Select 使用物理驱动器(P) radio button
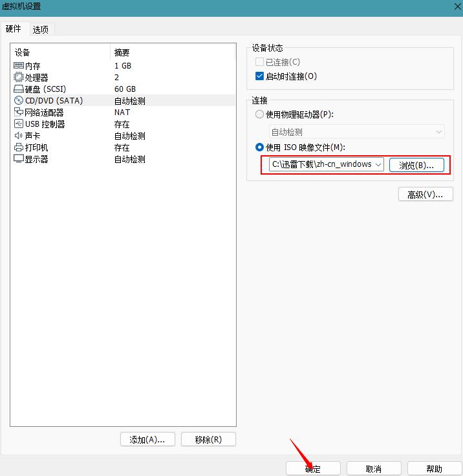463x476 pixels. pos(259,114)
